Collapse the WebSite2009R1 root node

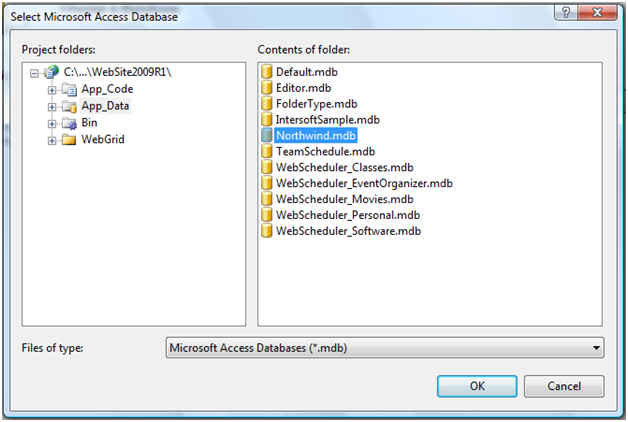(x=34, y=73)
